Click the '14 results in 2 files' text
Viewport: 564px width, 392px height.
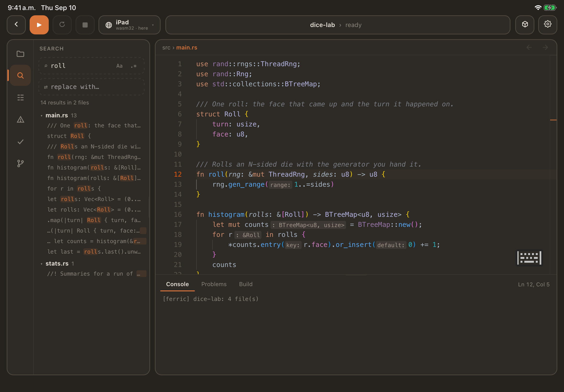(x=65, y=103)
